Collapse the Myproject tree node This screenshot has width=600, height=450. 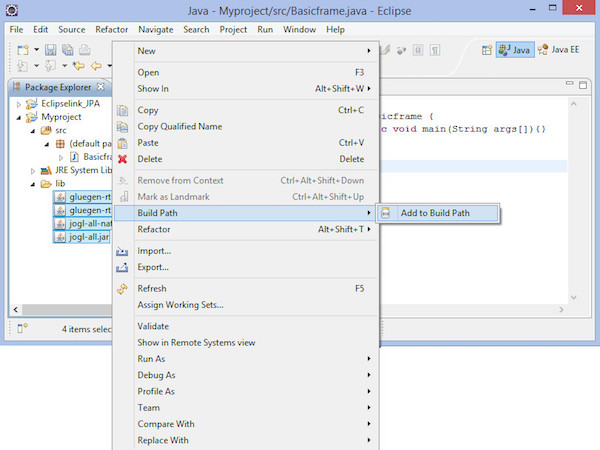click(19, 117)
